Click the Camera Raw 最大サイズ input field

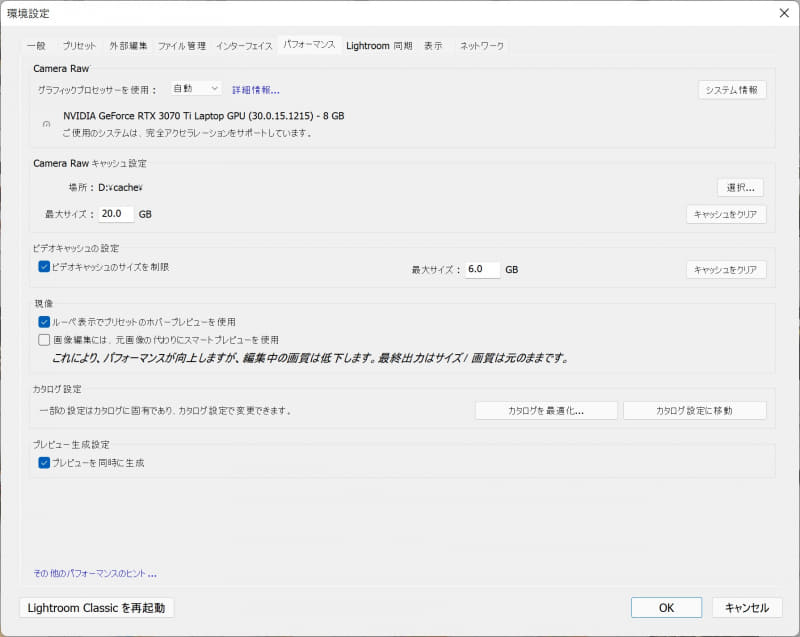117,213
